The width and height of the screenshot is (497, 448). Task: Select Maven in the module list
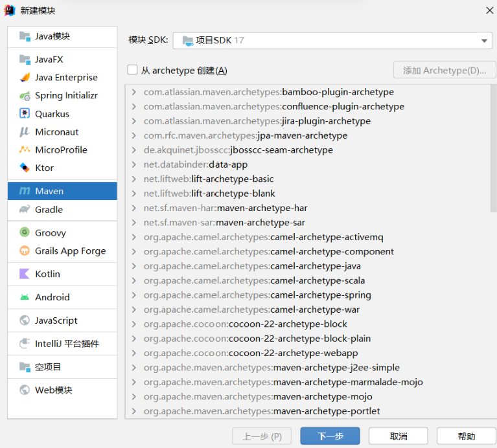coord(62,192)
